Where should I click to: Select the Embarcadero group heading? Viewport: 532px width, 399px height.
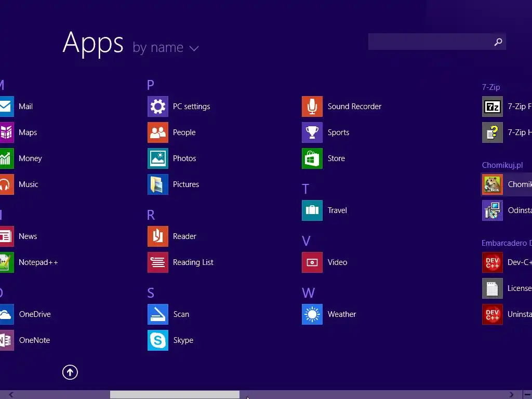click(507, 243)
